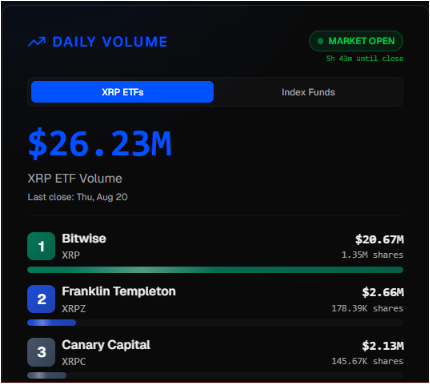Open the Bitwise fund name
430x384 pixels.
tap(84, 239)
